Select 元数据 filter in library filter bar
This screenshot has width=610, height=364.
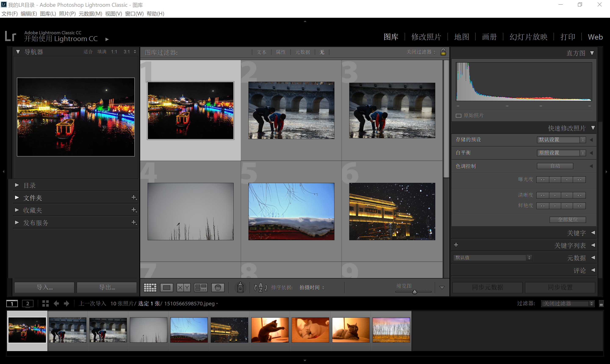[x=303, y=52]
